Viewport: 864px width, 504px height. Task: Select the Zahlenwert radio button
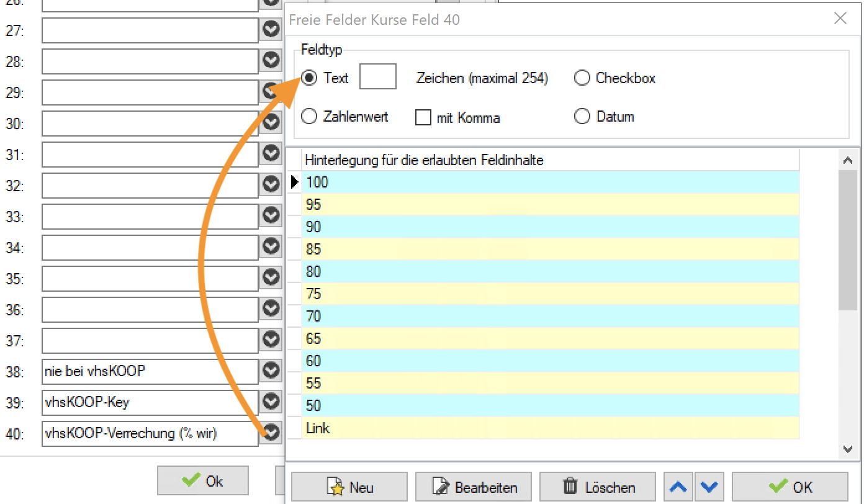coord(308,117)
